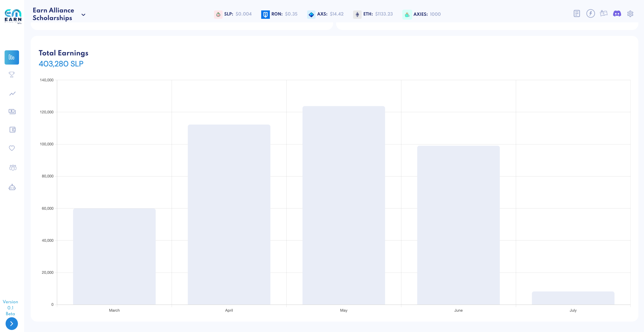Viewport: 644px width, 332px height.
Task: Open the trophy leaderboard sidebar icon
Action: (x=12, y=74)
